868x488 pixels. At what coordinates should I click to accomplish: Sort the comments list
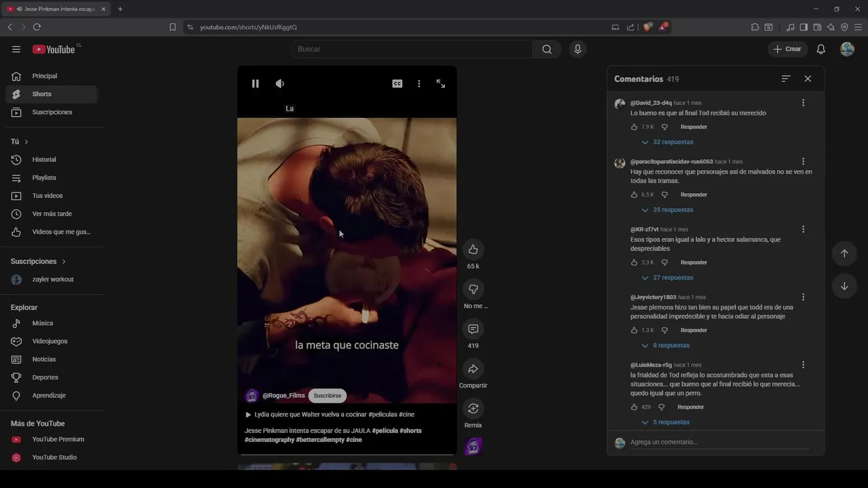click(x=786, y=79)
